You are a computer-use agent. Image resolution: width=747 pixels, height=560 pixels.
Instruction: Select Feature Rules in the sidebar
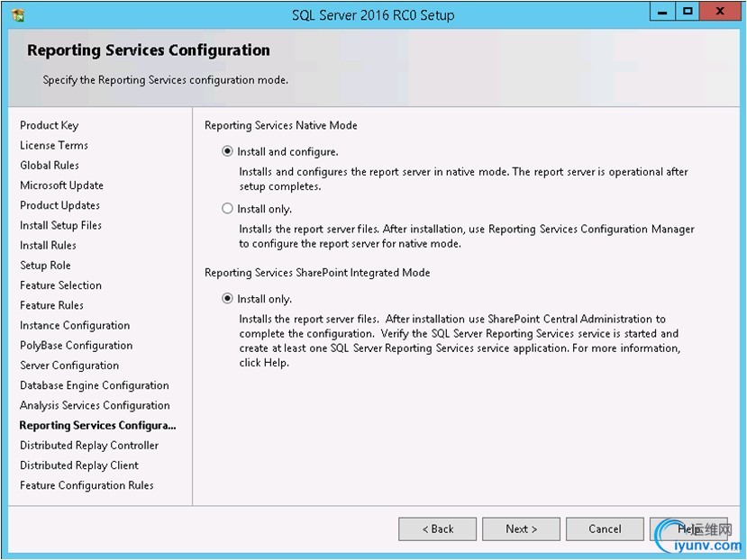coord(51,305)
